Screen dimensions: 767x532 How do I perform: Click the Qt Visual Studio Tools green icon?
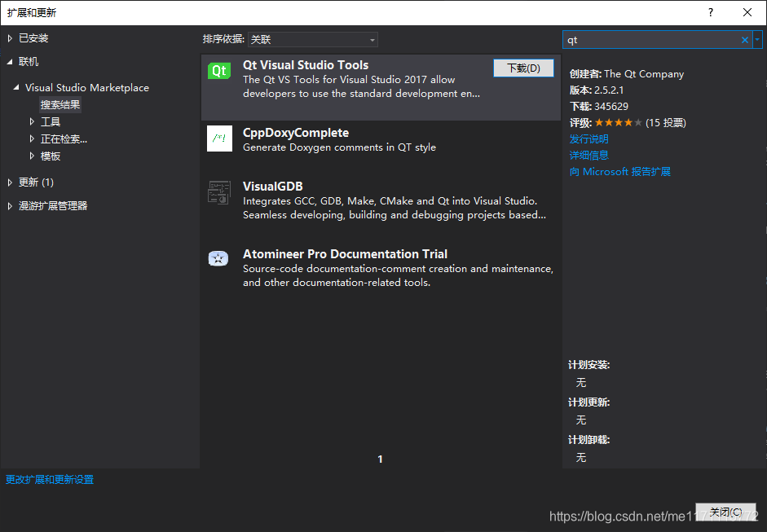218,72
